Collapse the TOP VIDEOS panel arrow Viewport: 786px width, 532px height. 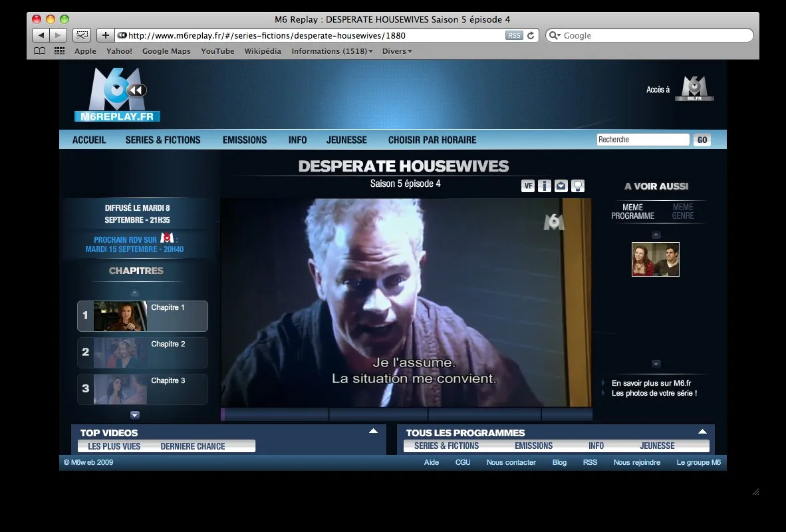point(374,431)
